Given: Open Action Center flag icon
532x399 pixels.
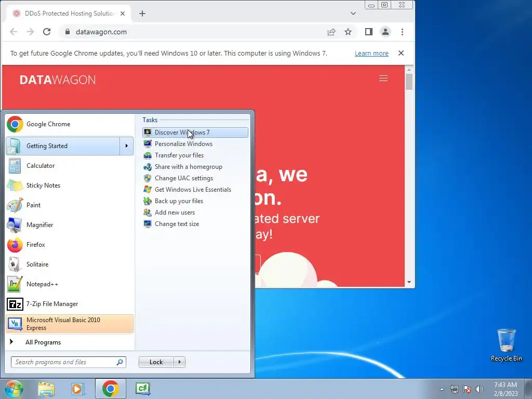Looking at the screenshot, I should coord(467,389).
